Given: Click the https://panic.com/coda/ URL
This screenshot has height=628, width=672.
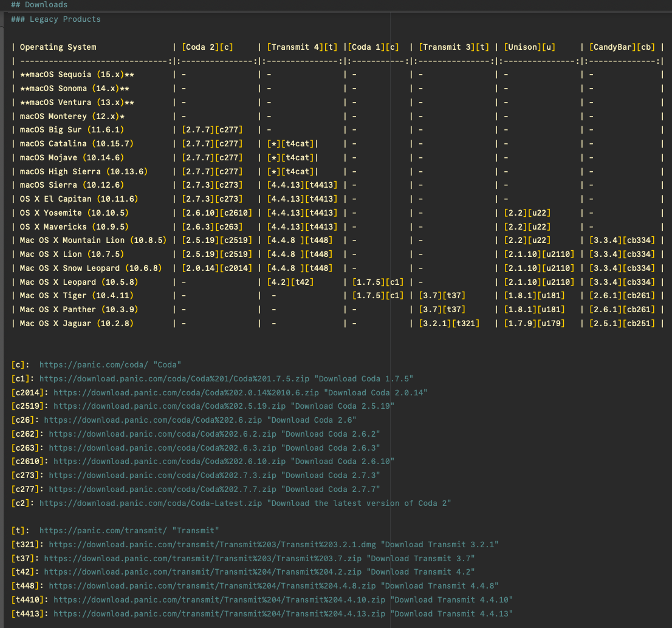Looking at the screenshot, I should coord(94,365).
